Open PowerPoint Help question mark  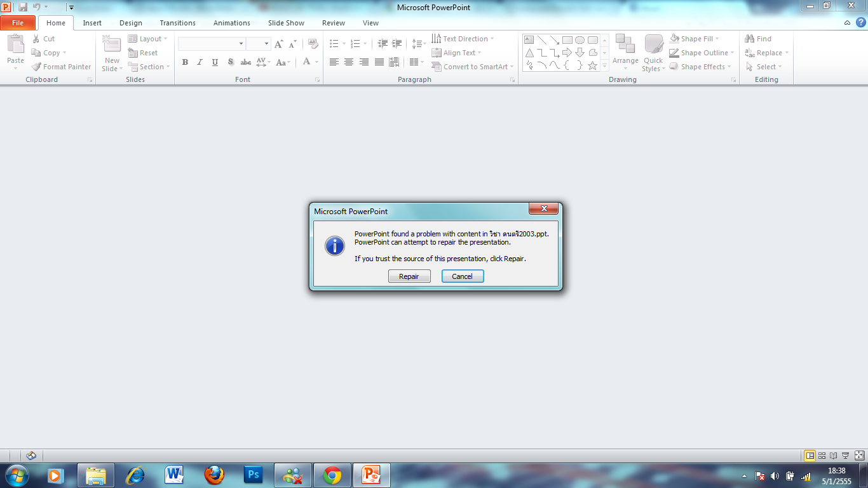pos(861,22)
